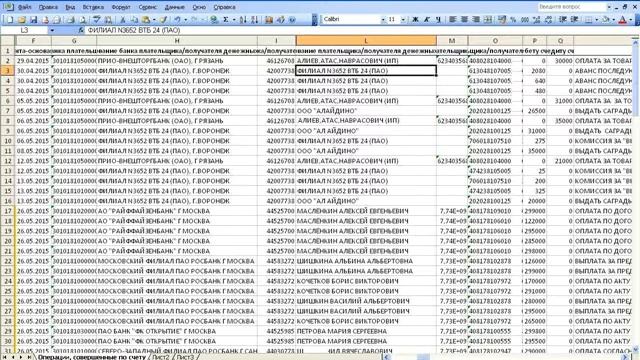The height and width of the screenshot is (360, 640).
Task: Select row header 22
Action: [x=8, y=261]
